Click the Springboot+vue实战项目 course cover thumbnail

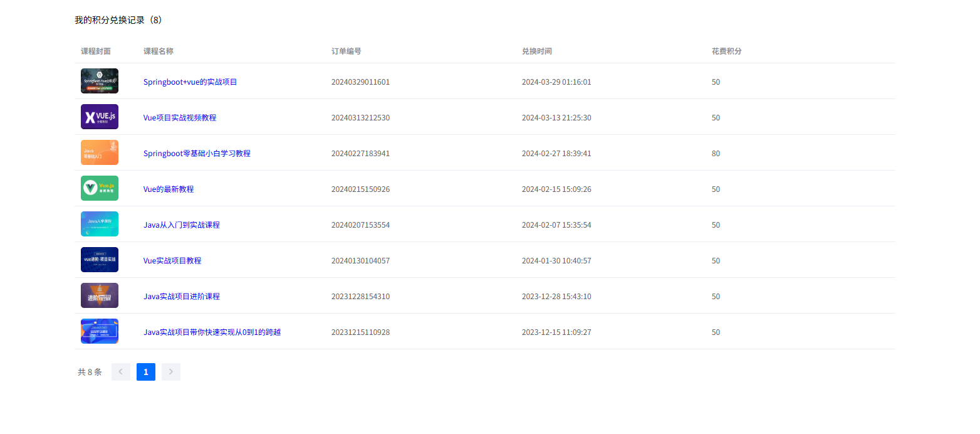pos(99,81)
